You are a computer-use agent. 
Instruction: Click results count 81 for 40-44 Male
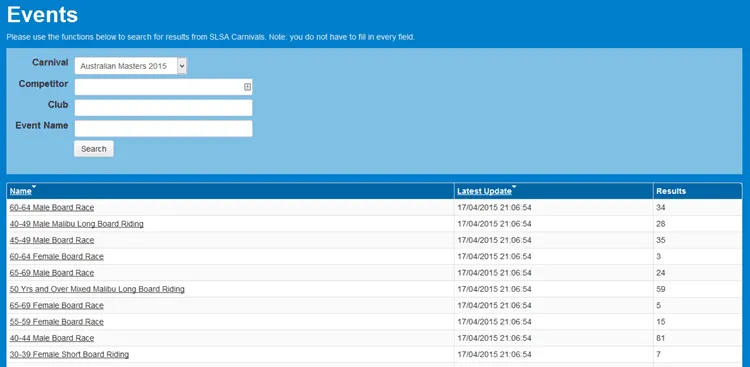tap(661, 338)
